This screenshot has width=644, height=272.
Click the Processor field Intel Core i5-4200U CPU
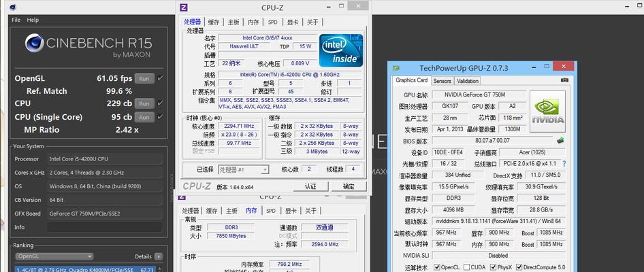coord(104,158)
